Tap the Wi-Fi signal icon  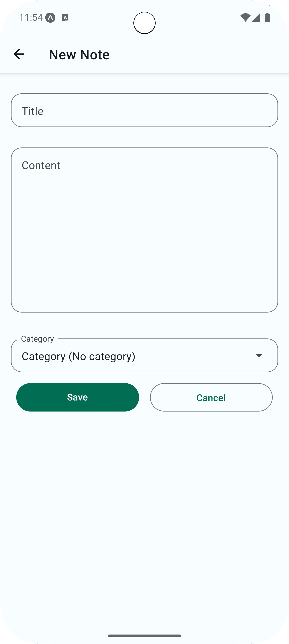[245, 18]
